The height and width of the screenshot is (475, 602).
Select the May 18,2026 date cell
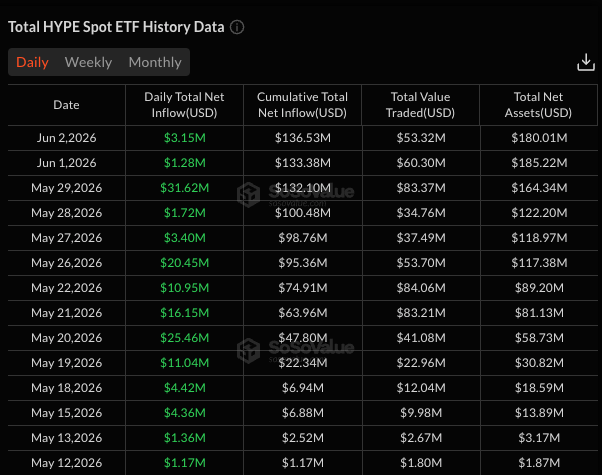pos(66,388)
